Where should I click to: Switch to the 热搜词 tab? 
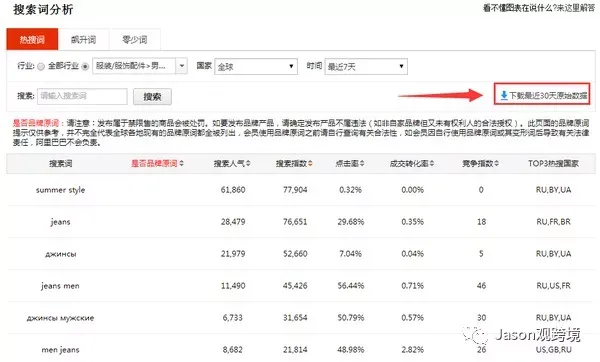tap(32, 39)
